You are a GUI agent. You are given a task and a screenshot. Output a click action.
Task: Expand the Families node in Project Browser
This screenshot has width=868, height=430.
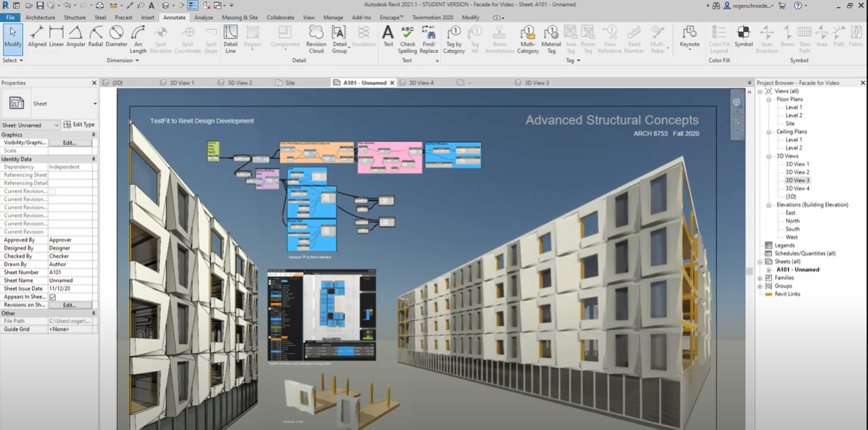click(x=760, y=278)
